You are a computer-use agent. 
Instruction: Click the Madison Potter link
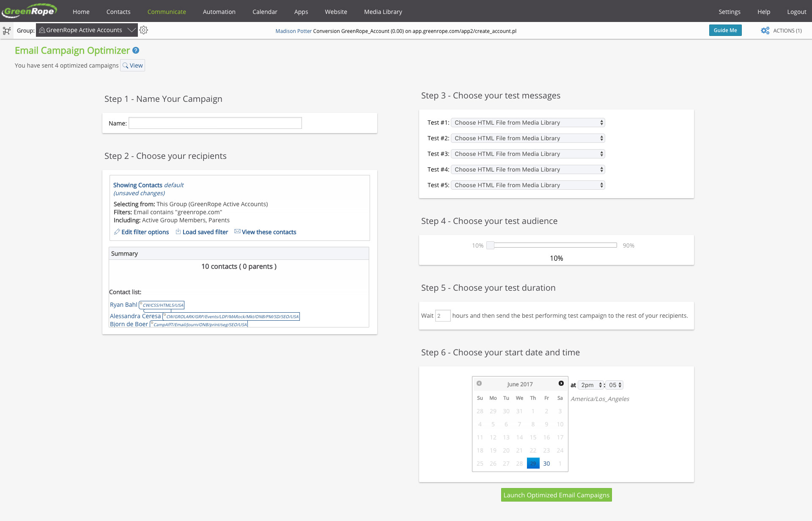294,31
